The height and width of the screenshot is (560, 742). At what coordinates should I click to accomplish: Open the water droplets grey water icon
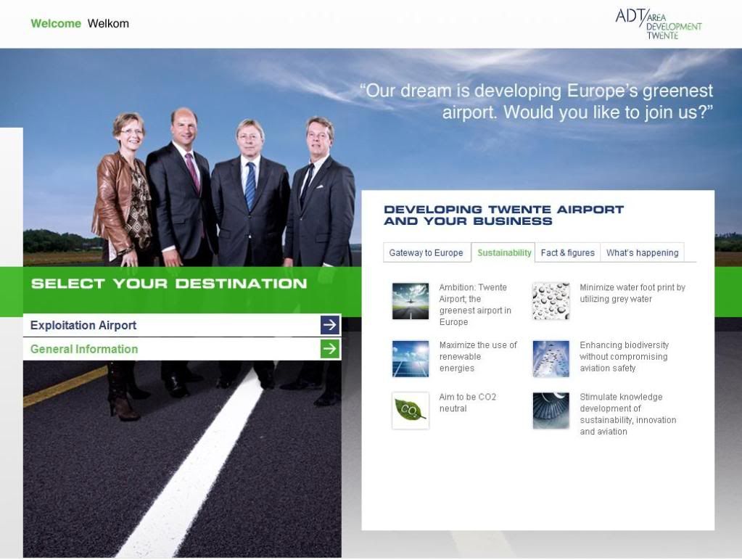click(x=551, y=301)
